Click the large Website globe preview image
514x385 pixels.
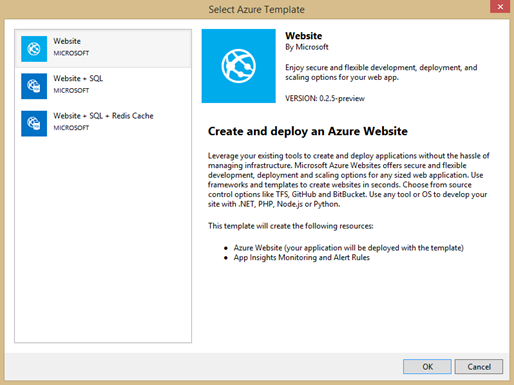tap(239, 66)
